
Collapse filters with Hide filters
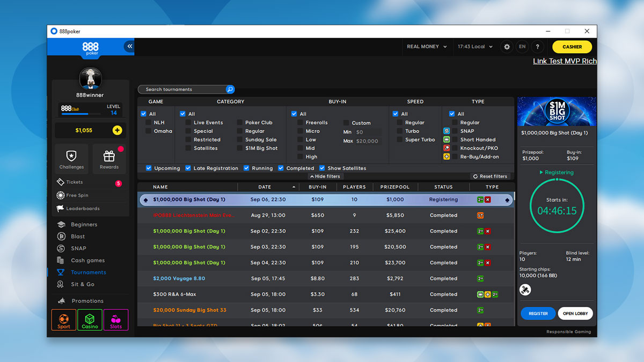[x=325, y=176]
